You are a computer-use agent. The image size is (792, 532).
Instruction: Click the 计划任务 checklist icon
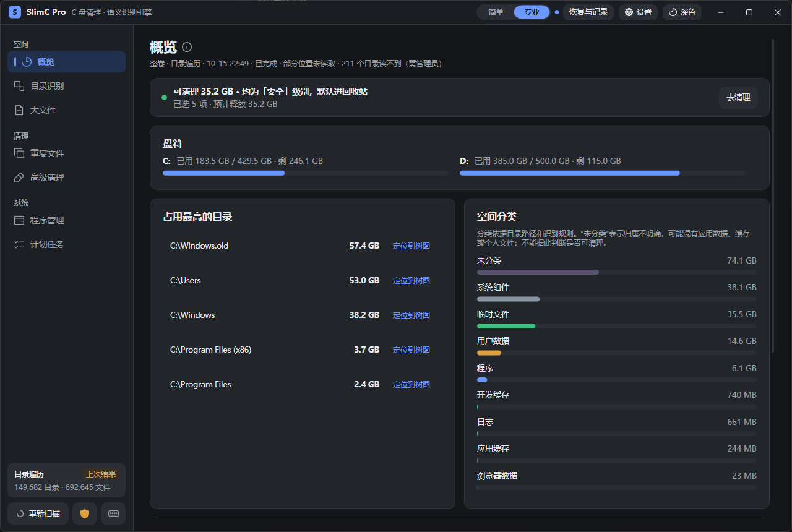(19, 244)
